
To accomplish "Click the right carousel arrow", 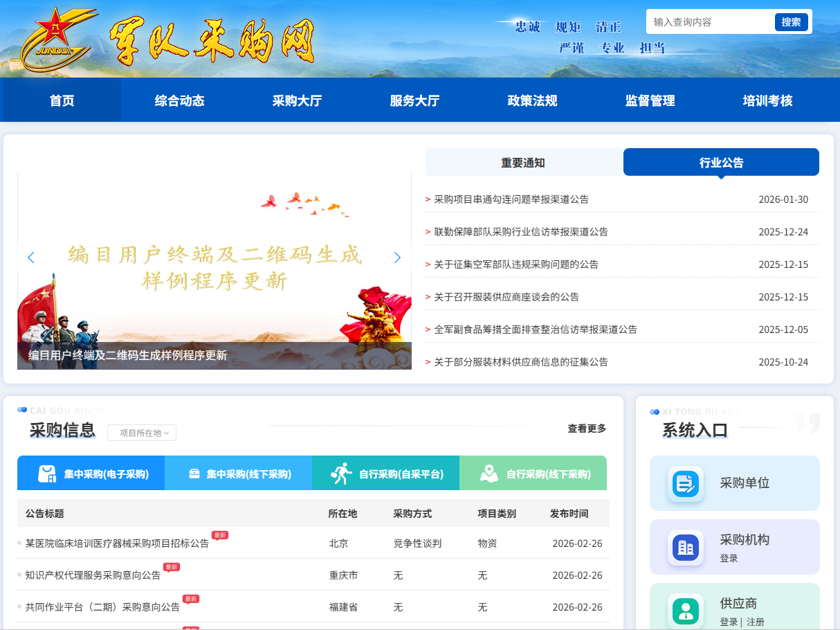I will click(x=397, y=257).
